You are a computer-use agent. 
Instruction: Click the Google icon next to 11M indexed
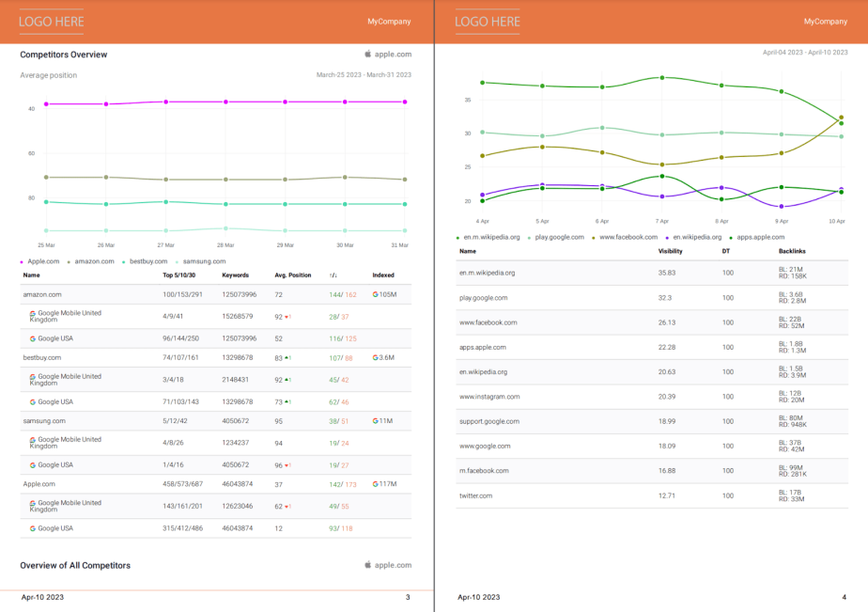[376, 420]
